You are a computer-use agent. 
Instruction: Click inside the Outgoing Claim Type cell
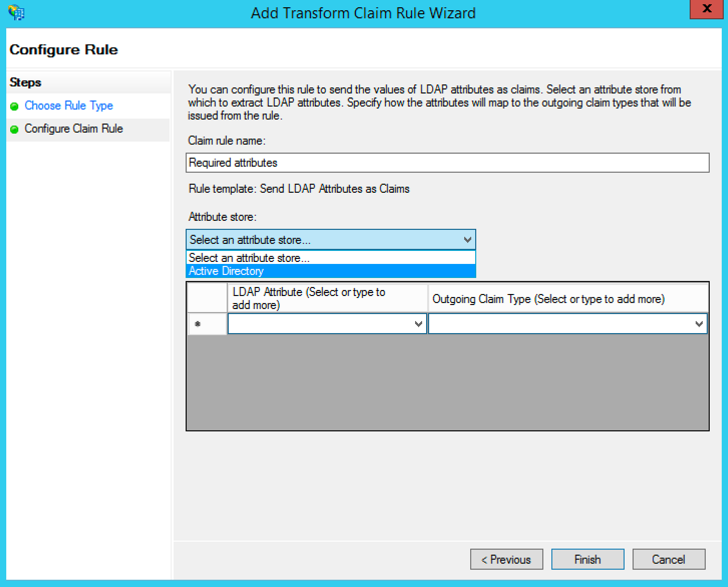click(558, 324)
